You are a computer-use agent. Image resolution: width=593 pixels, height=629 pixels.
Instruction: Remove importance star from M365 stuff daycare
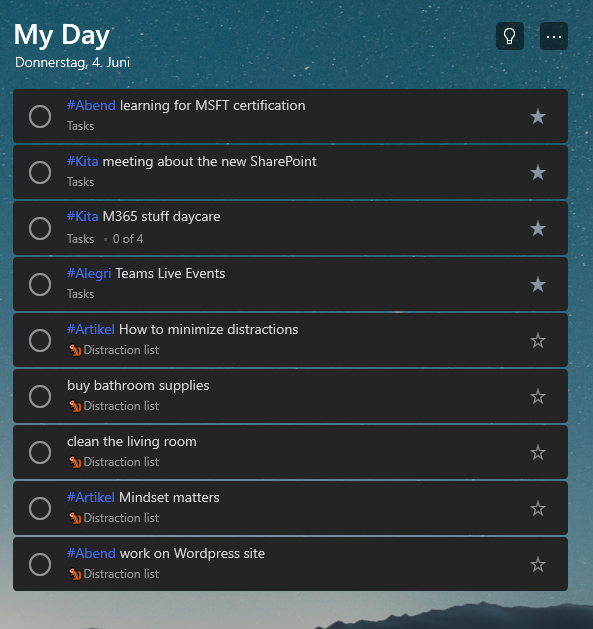(x=538, y=229)
